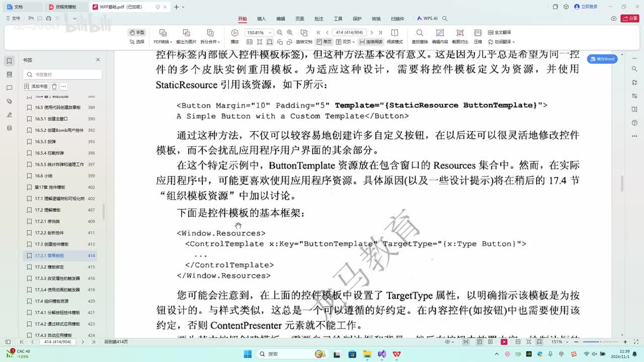Image resolution: width=644 pixels, height=362 pixels.
Task: Select bookmark 17.4 组织模板资源
Action: [x=60, y=301]
